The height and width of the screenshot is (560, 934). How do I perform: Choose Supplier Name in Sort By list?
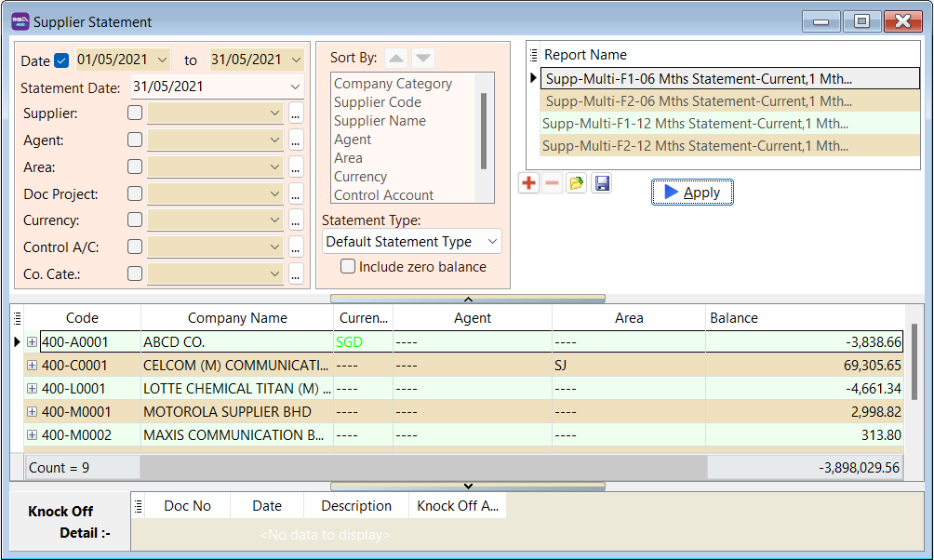tap(380, 121)
